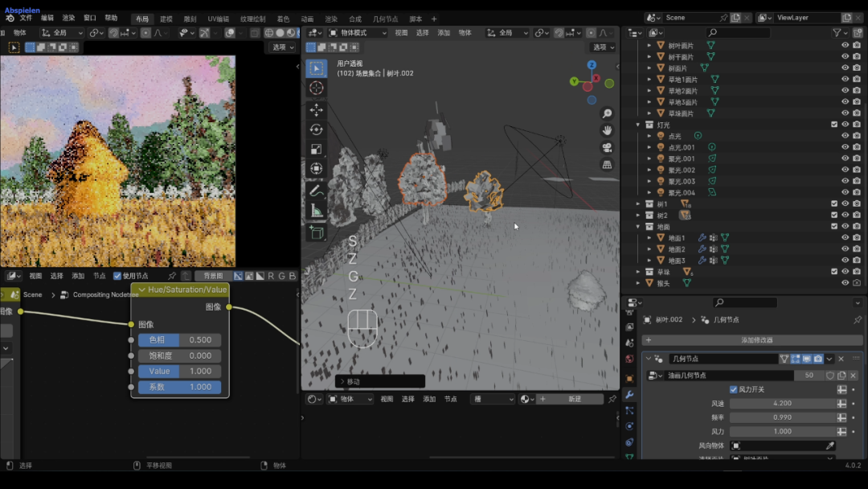Viewport: 868px width, 489px height.
Task: Add a workspace with the plus tab button
Action: [x=434, y=18]
